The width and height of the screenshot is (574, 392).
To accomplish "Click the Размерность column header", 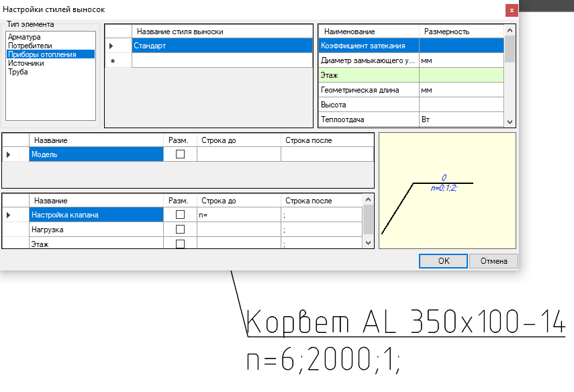I will (462, 32).
